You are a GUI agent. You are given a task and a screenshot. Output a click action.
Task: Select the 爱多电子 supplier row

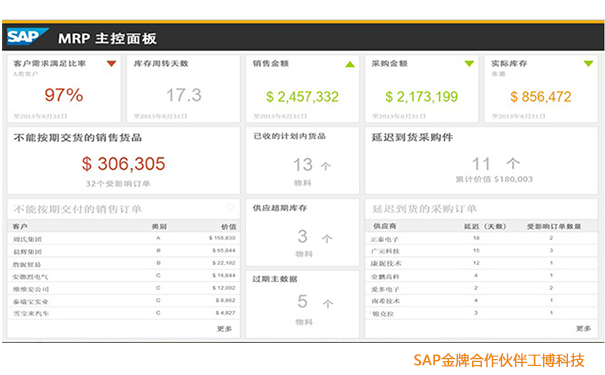click(481, 288)
